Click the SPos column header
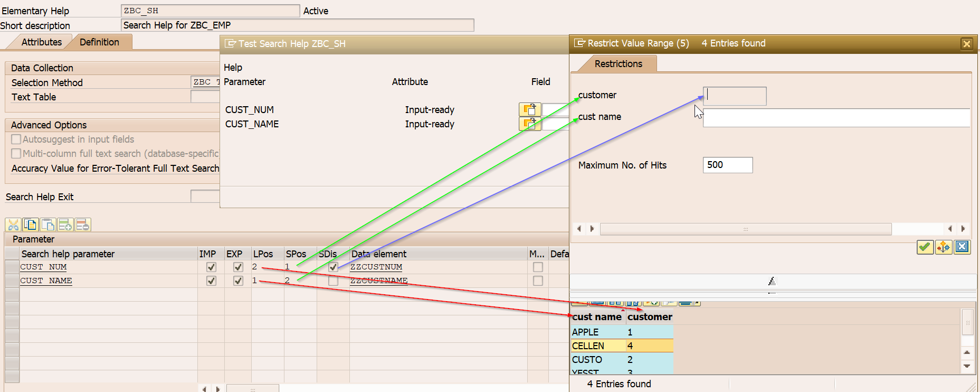980x392 pixels. 300,254
